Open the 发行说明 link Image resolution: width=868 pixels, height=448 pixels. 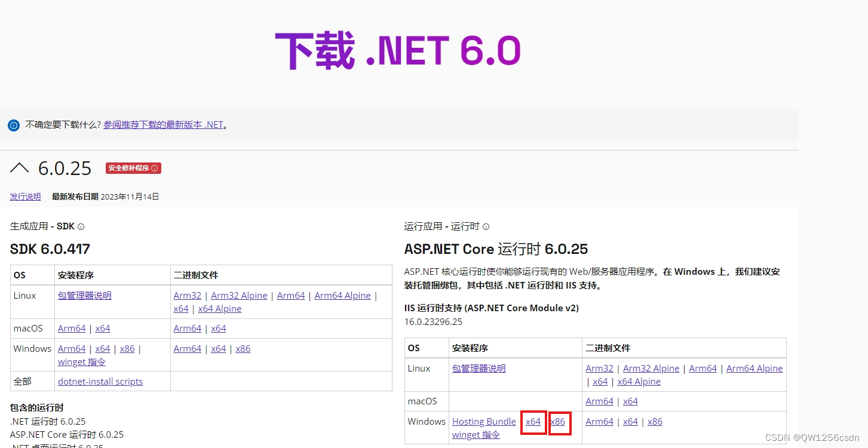point(24,196)
